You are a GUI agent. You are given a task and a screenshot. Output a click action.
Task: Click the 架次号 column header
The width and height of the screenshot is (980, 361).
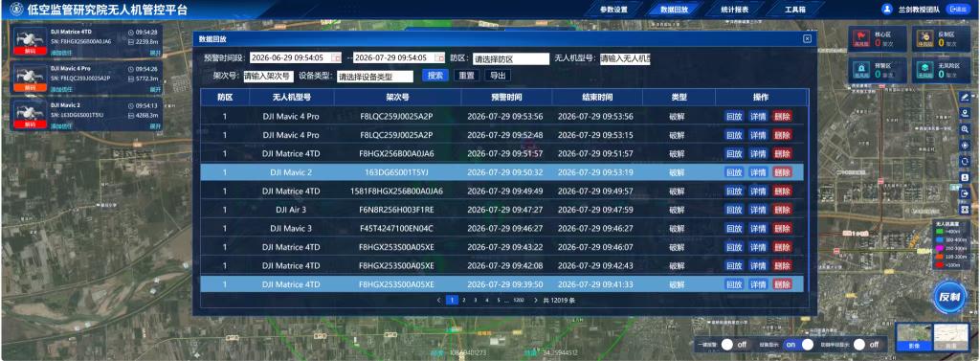coord(397,98)
